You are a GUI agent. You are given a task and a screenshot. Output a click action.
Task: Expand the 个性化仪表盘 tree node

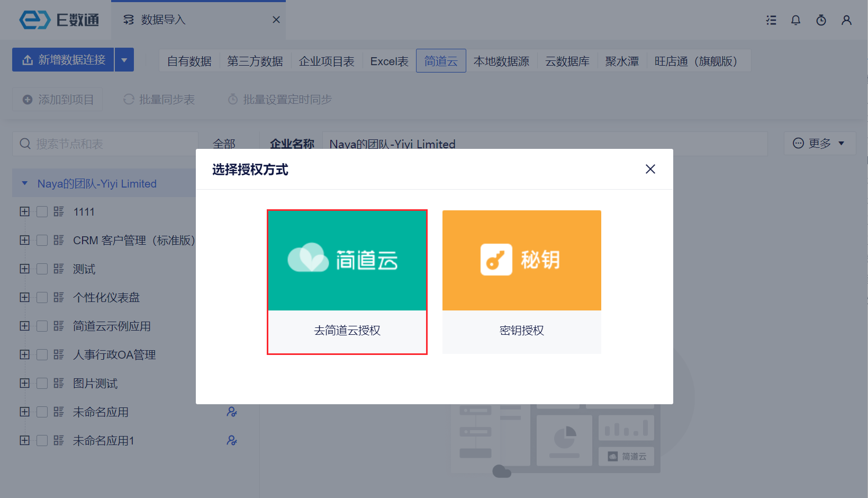(x=24, y=297)
